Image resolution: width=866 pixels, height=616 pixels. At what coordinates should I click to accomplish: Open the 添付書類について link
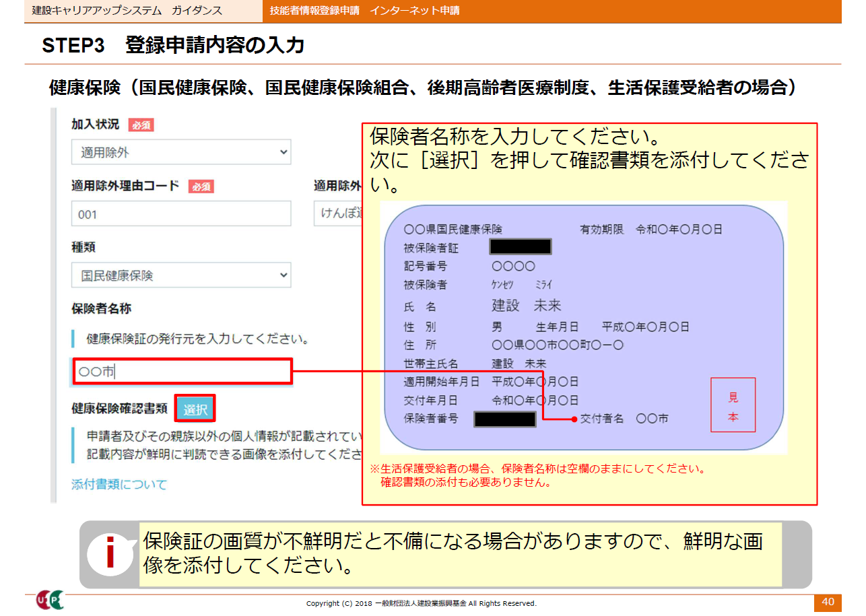119,484
